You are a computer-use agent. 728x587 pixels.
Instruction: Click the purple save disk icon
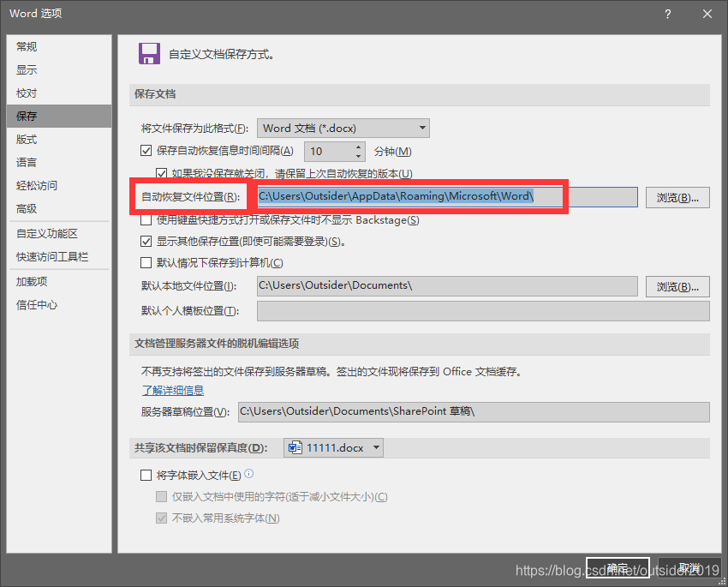tap(149, 53)
